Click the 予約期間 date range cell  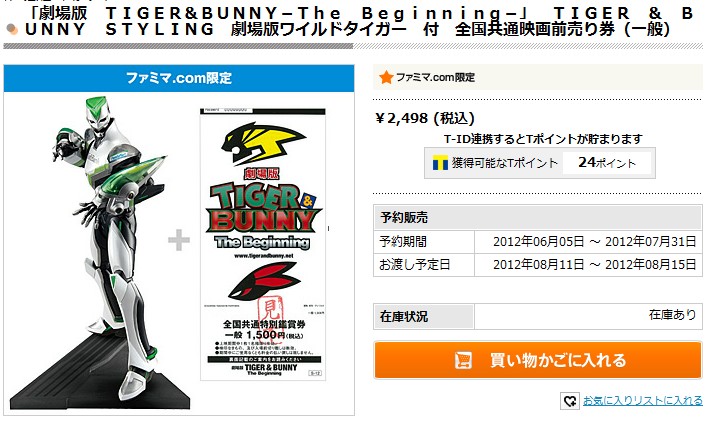tap(588, 241)
